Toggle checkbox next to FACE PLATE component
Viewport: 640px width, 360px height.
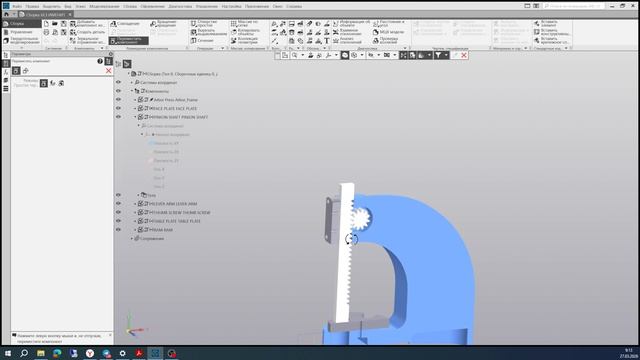140,108
